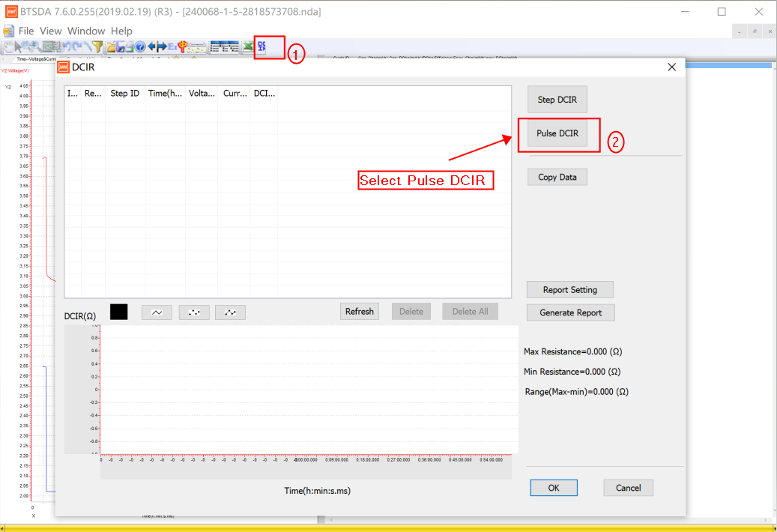Screen dimensions: 777x532
Task: Click the blue right arrow icon
Action: pyautogui.click(x=162, y=46)
